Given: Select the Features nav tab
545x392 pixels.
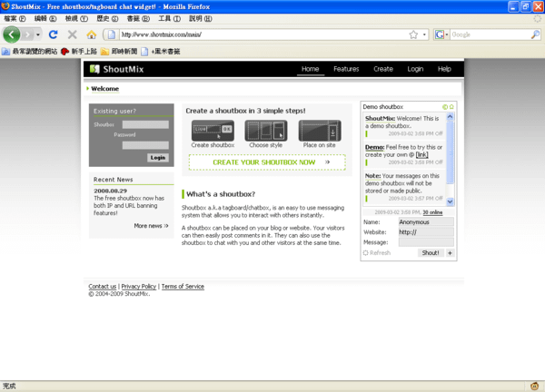Looking at the screenshot, I should pos(346,69).
